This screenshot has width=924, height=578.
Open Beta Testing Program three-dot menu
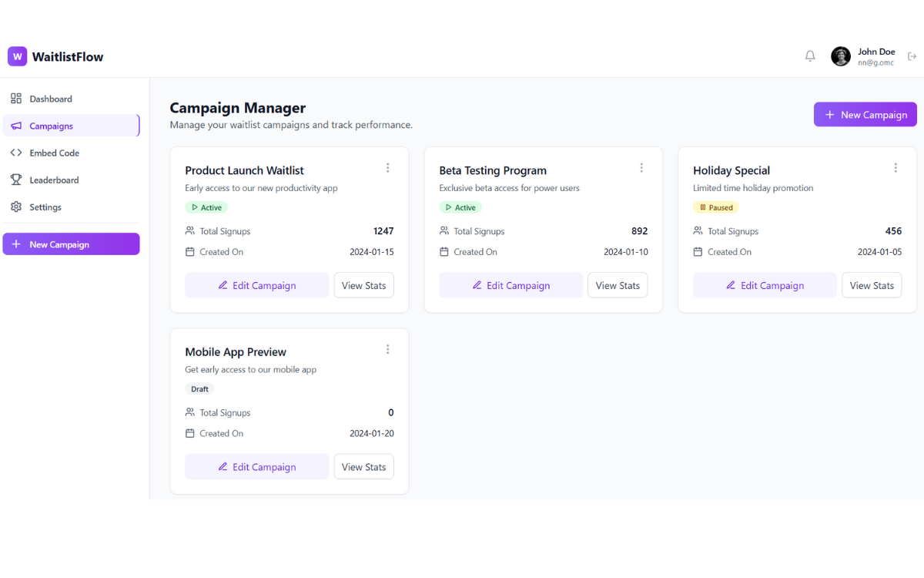pos(641,168)
